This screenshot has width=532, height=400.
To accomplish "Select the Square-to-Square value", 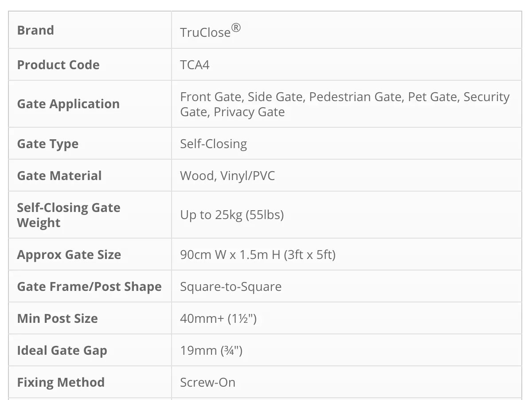I will tap(231, 286).
